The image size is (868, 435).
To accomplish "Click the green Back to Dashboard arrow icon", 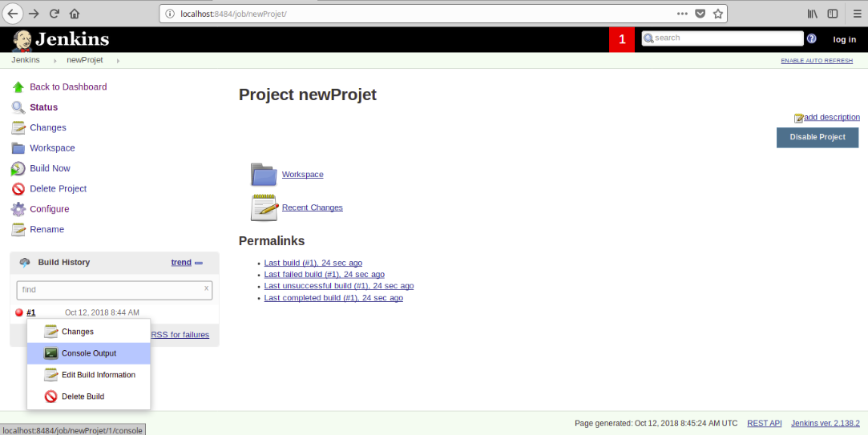I will pyautogui.click(x=18, y=87).
